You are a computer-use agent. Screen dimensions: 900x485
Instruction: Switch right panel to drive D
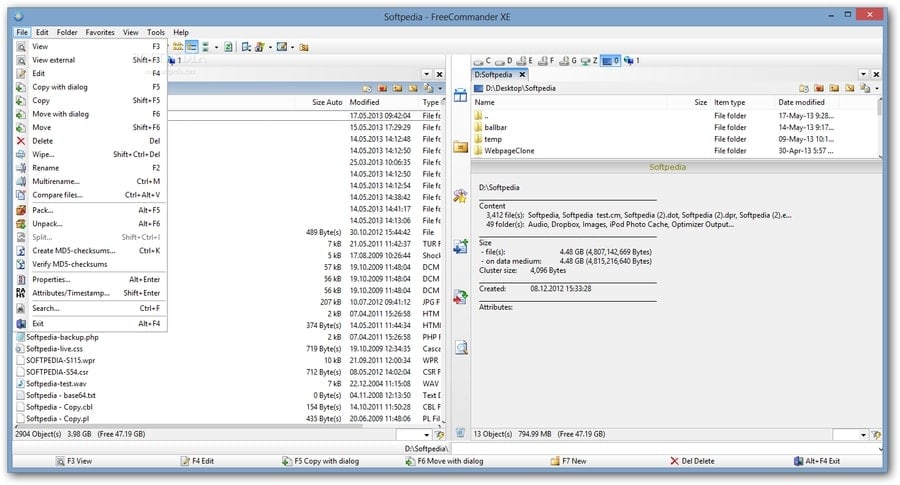point(503,60)
